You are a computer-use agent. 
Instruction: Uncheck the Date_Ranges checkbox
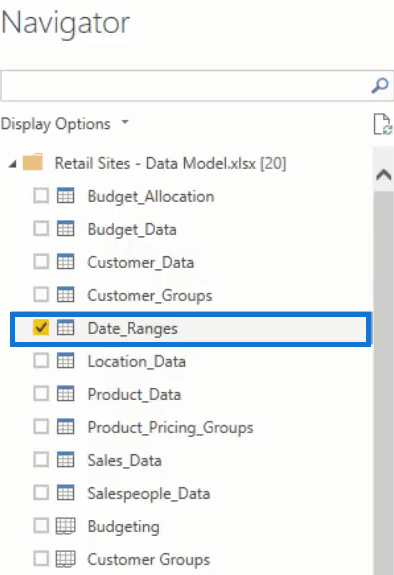pos(41,327)
